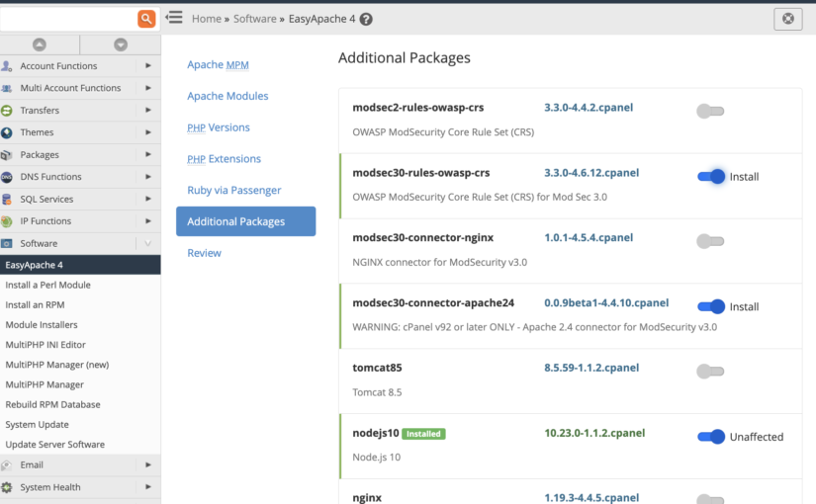Click the DNS Functions icon
The height and width of the screenshot is (504, 816).
[x=7, y=177]
